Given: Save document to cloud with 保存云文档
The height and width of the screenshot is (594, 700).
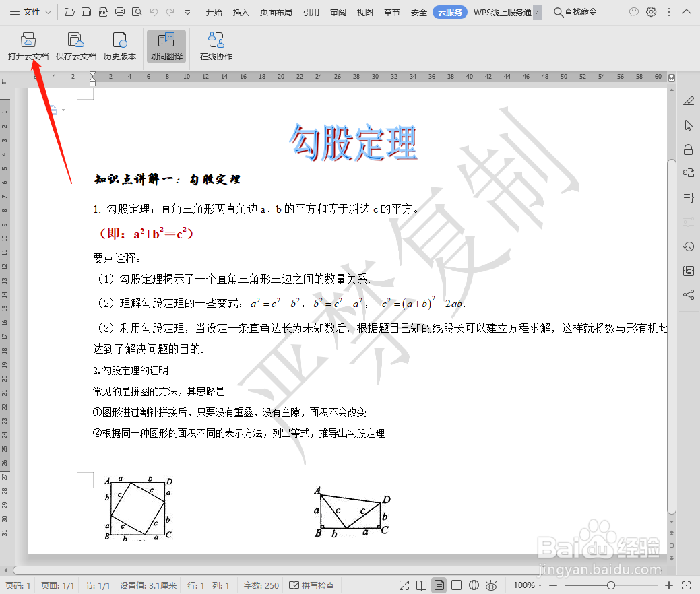Looking at the screenshot, I should (x=75, y=46).
